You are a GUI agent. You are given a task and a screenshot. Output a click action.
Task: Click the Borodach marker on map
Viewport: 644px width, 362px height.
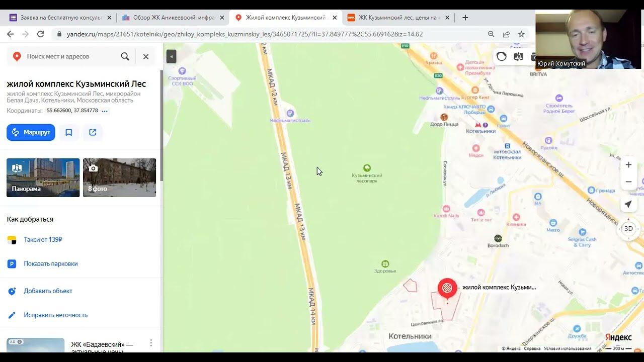(x=498, y=238)
